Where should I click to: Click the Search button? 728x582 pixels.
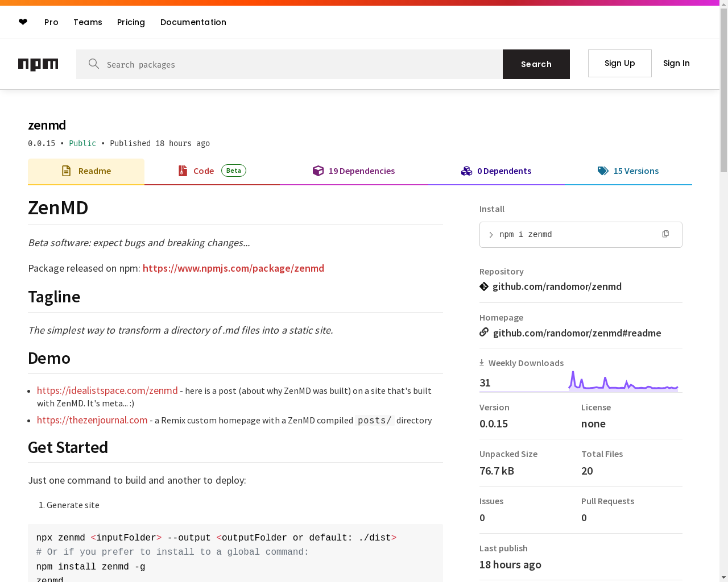tap(536, 64)
